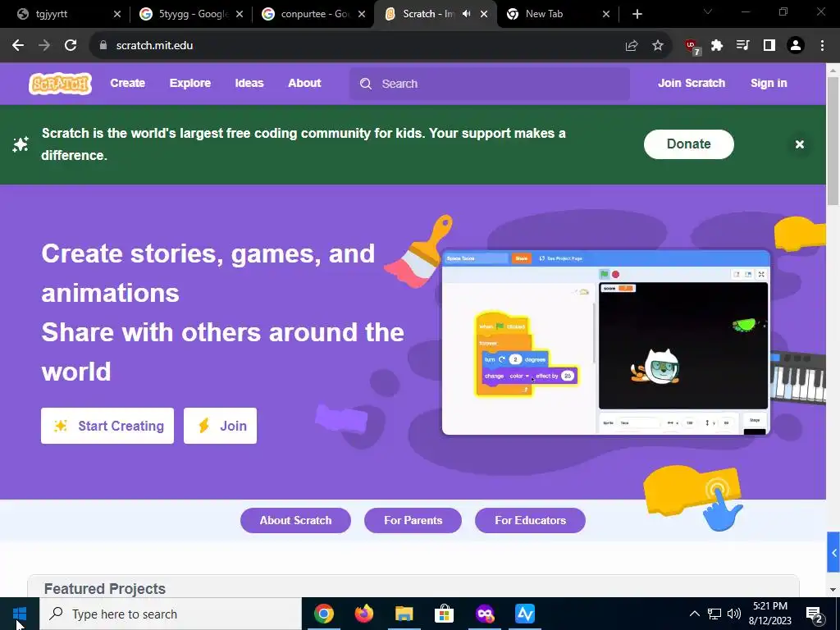
Task: Open File Explorer from taskbar
Action: click(x=404, y=614)
